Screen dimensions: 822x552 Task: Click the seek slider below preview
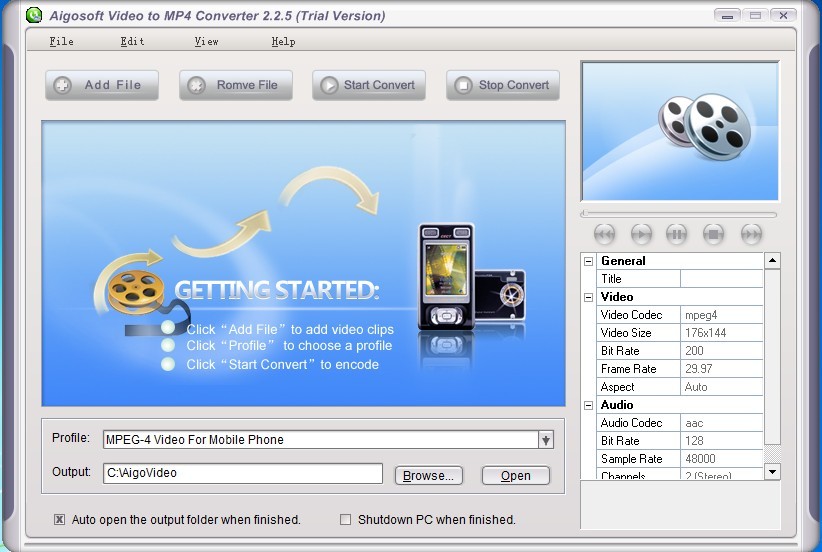pos(679,214)
